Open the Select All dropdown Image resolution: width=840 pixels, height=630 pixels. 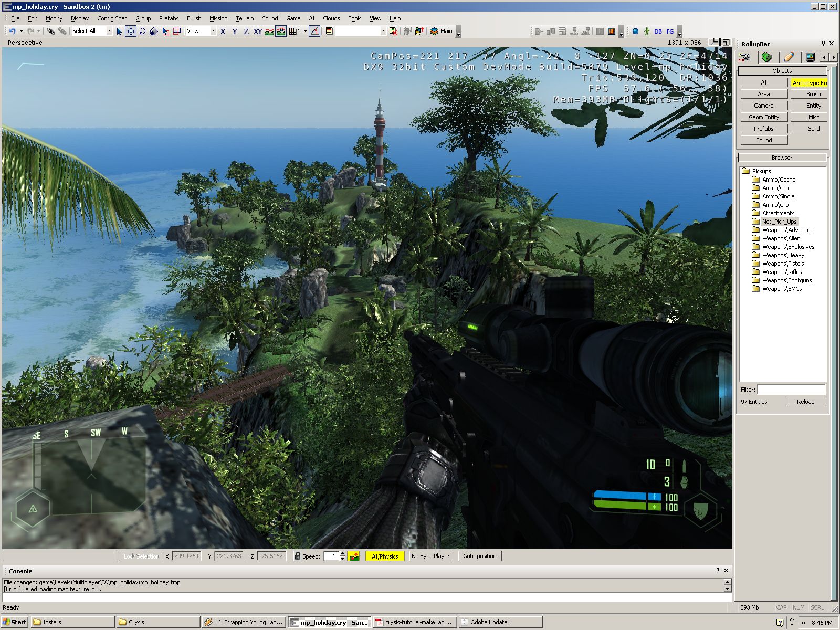point(109,31)
